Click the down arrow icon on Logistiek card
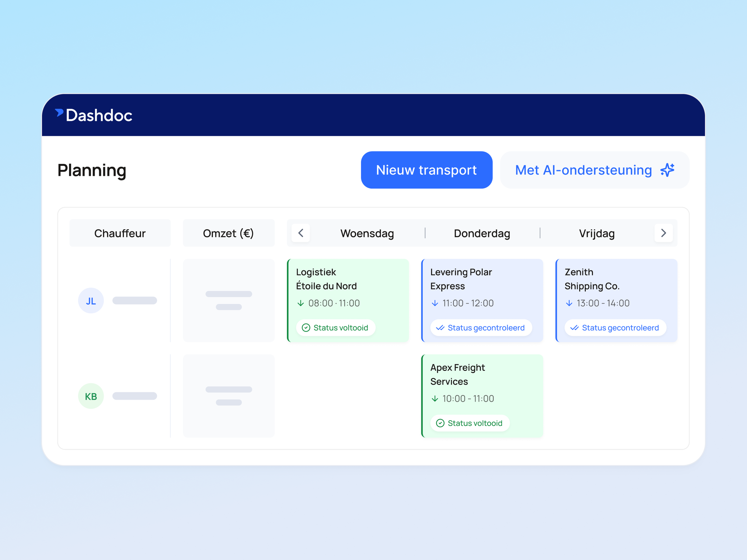Screen dimensions: 747x560 301,303
